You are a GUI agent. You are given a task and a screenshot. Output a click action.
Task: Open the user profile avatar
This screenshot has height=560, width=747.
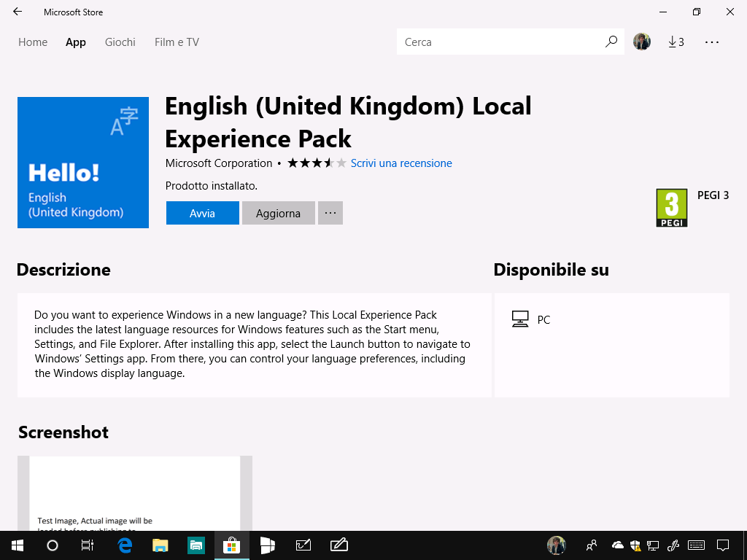(x=642, y=42)
